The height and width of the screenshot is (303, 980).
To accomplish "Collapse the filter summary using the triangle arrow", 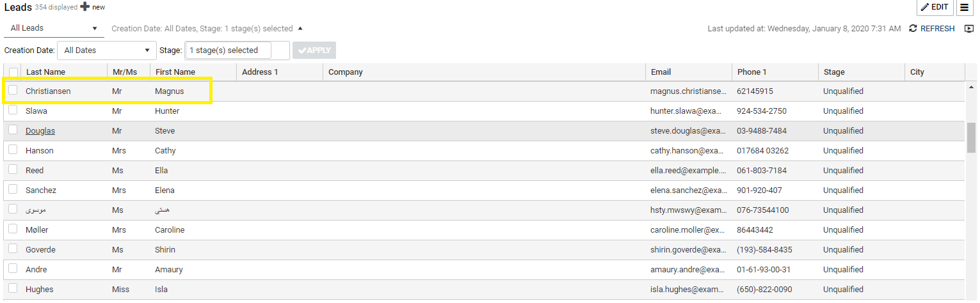I will [x=300, y=29].
